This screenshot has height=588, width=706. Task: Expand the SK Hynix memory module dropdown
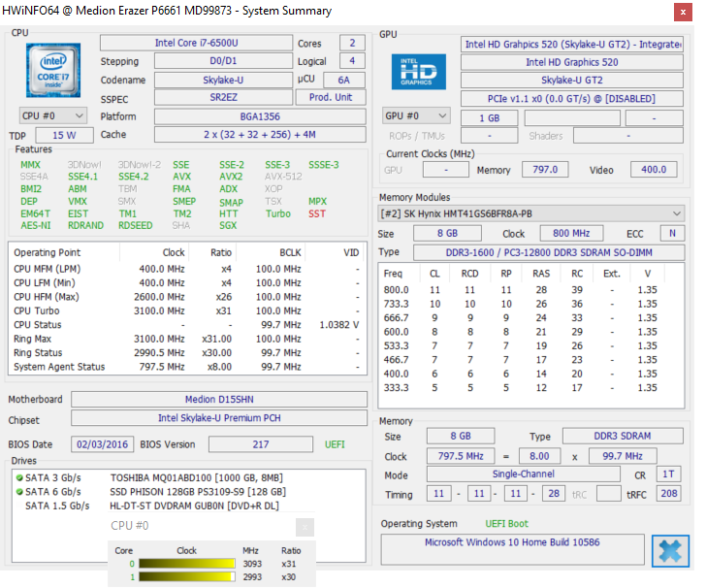click(x=531, y=213)
